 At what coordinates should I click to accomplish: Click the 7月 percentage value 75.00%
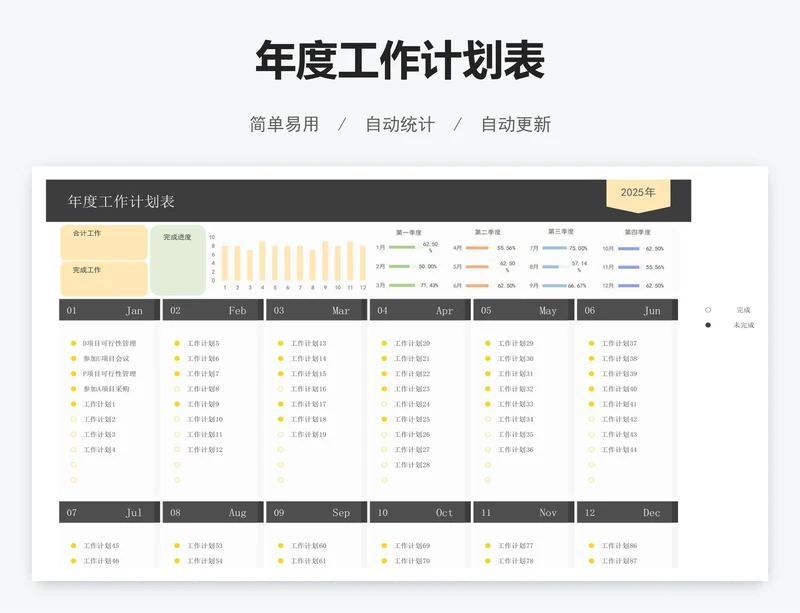(x=579, y=248)
